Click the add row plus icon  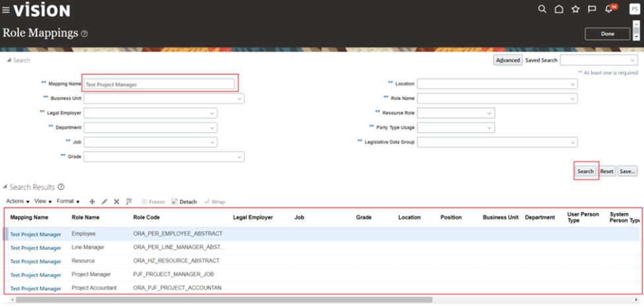92,202
